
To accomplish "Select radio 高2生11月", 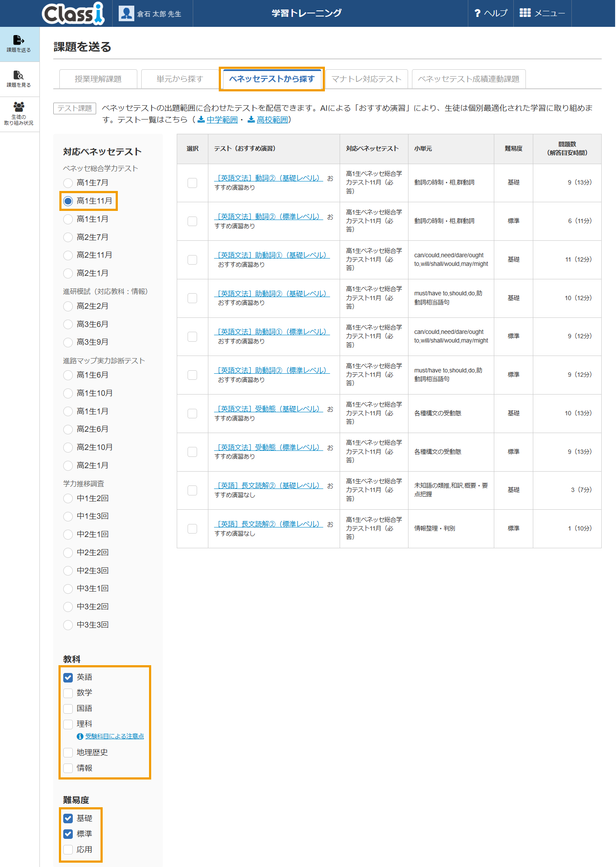I will (x=68, y=255).
